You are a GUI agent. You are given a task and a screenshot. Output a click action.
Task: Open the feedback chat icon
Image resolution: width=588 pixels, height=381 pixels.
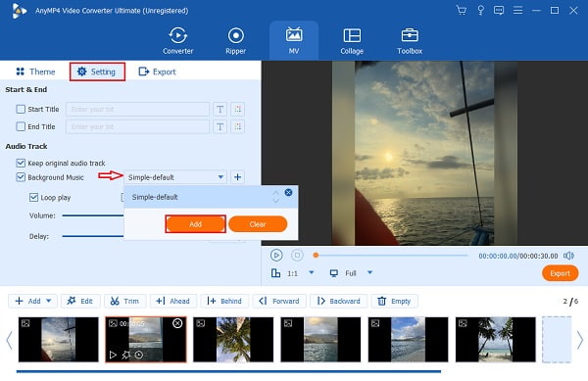click(x=499, y=10)
